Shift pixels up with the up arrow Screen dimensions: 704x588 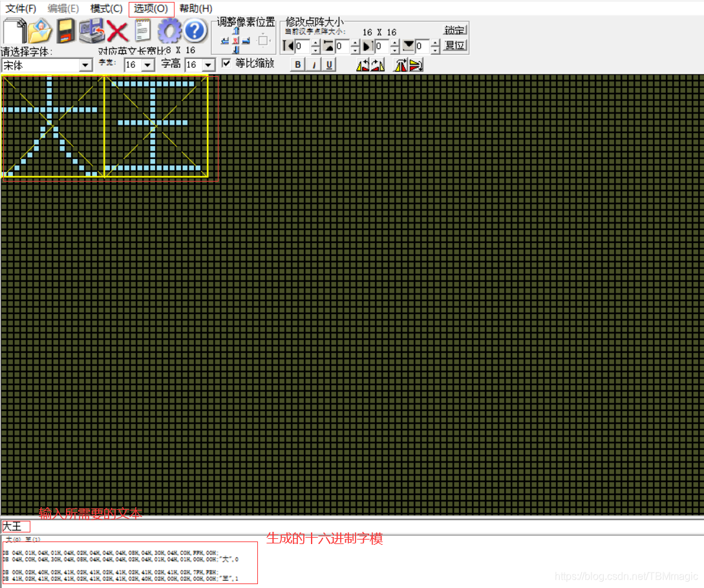pos(236,30)
